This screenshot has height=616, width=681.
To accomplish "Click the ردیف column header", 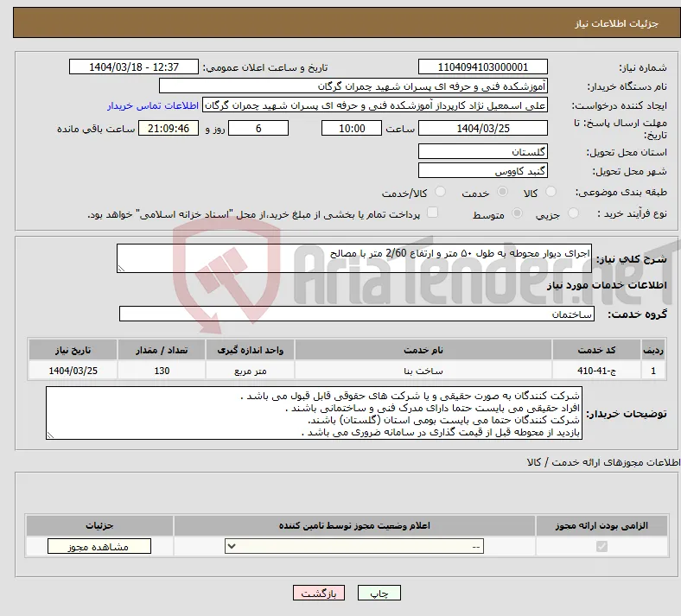I will coord(653,350).
